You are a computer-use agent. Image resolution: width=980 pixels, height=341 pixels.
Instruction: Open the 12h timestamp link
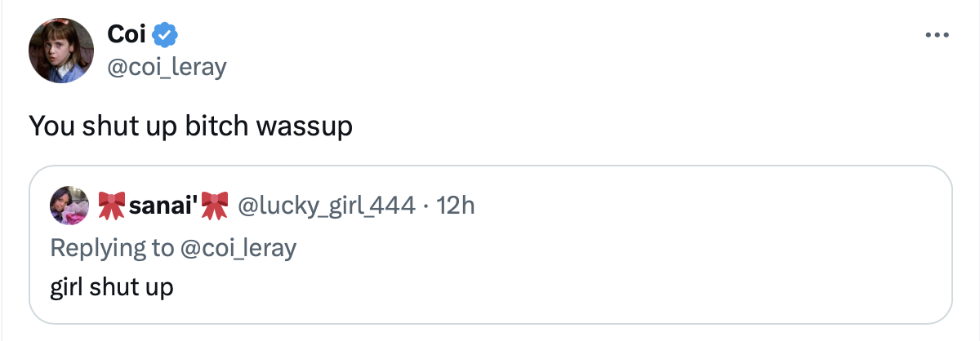point(456,204)
